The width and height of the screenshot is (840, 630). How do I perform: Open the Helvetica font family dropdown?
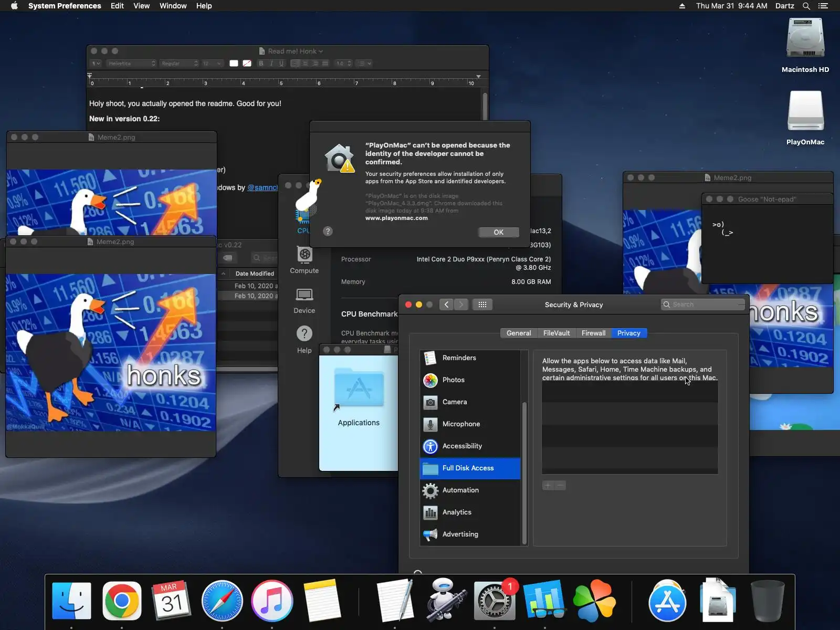pyautogui.click(x=131, y=64)
